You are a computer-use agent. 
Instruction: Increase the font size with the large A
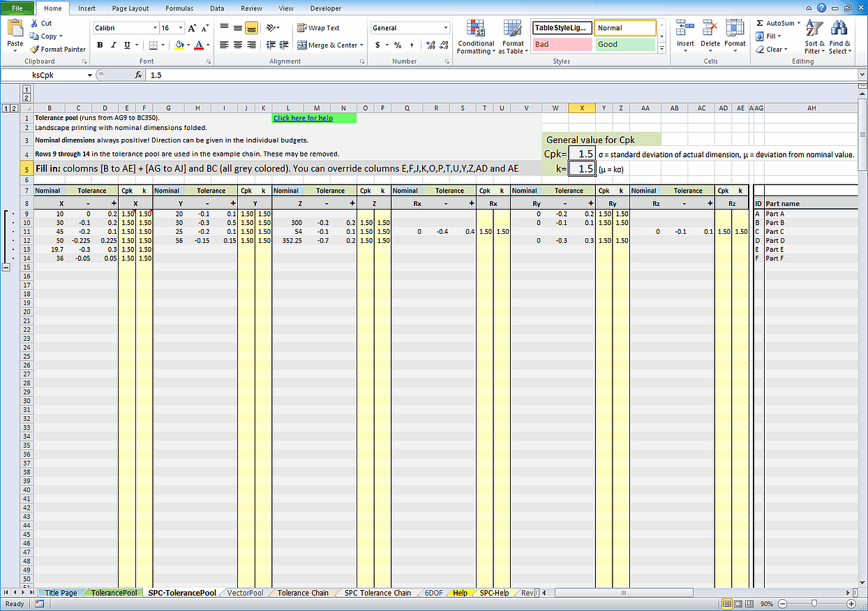pos(193,28)
